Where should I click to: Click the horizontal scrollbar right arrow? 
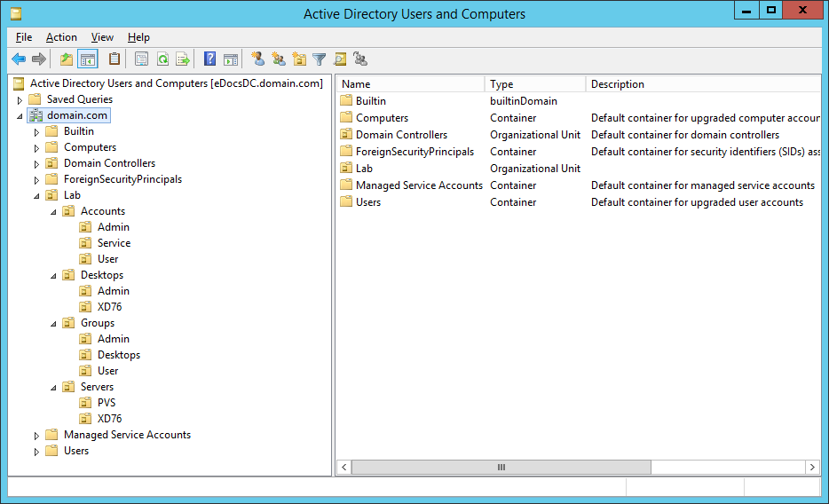coord(811,467)
